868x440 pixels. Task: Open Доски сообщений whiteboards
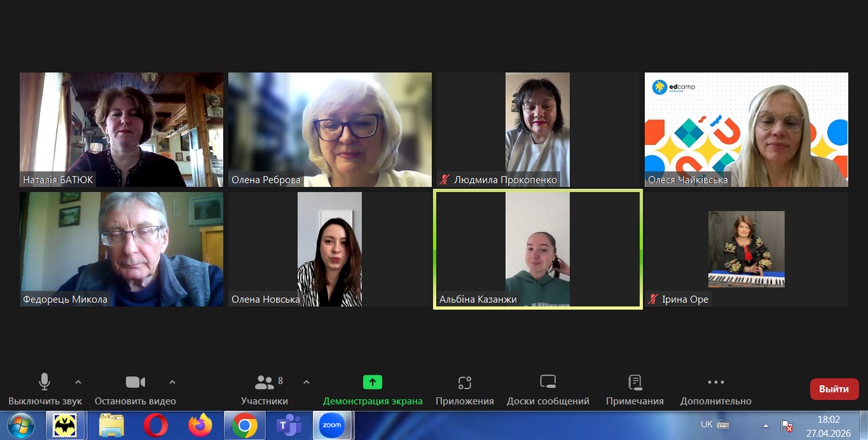(x=548, y=383)
